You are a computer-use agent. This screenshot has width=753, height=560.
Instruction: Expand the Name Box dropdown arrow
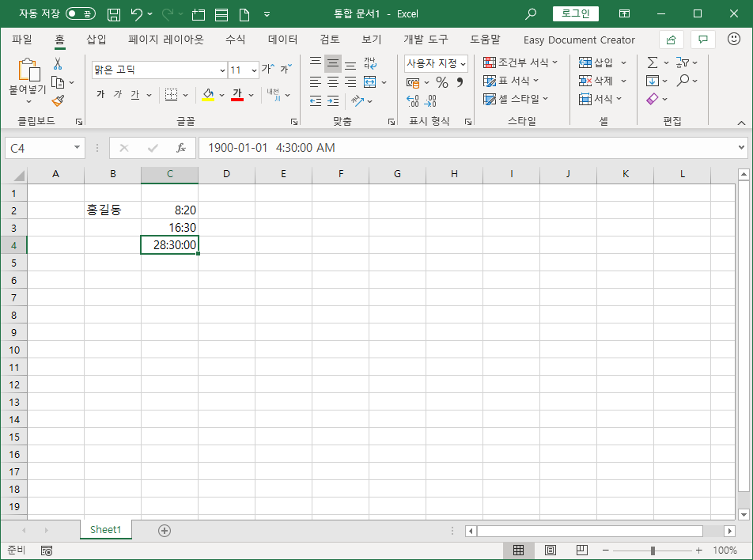(x=77, y=147)
